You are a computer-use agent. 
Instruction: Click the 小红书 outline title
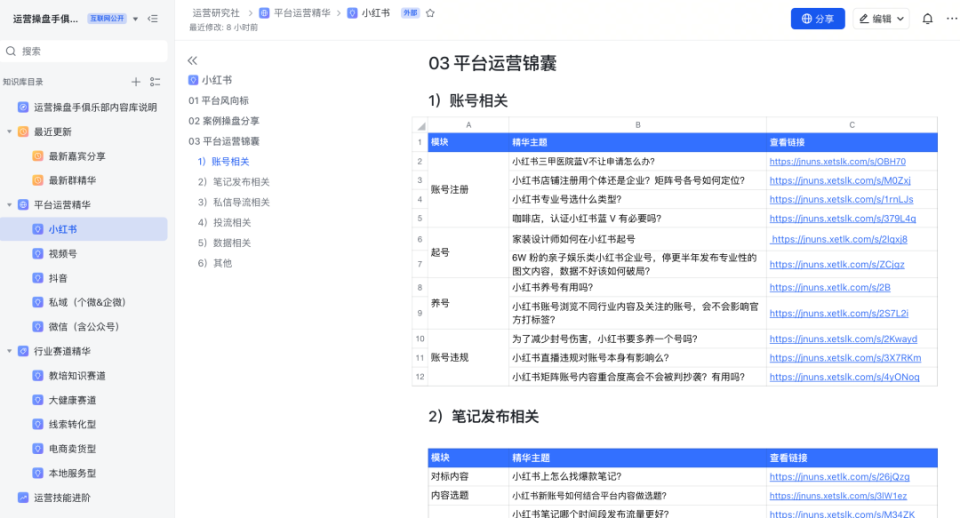pos(217,80)
